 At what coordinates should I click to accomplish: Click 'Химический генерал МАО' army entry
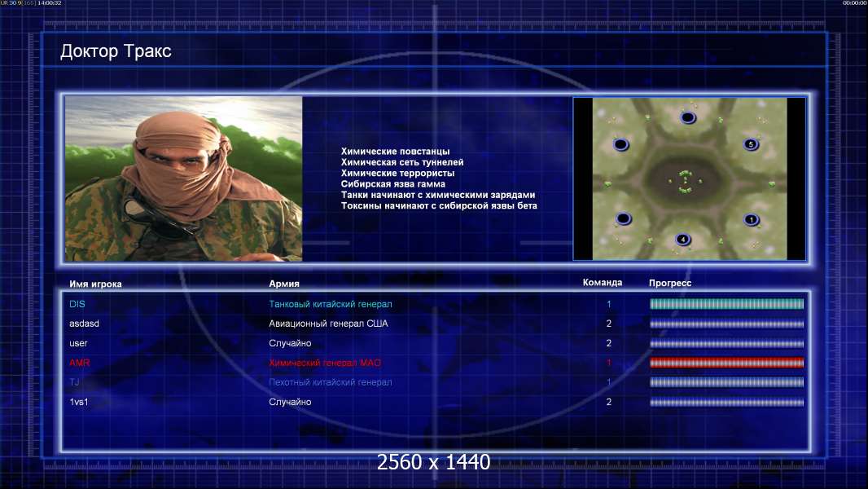pos(325,363)
